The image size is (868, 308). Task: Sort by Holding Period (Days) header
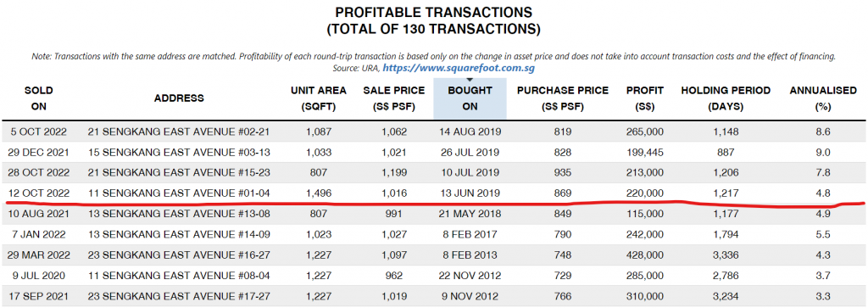[726, 98]
